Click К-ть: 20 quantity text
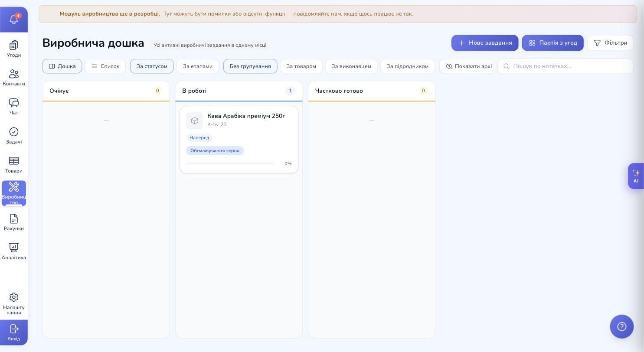 tap(217, 125)
